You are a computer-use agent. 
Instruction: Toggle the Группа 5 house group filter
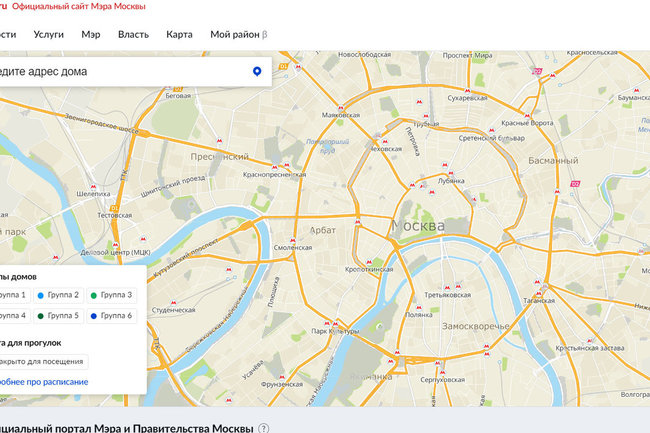coord(57,316)
